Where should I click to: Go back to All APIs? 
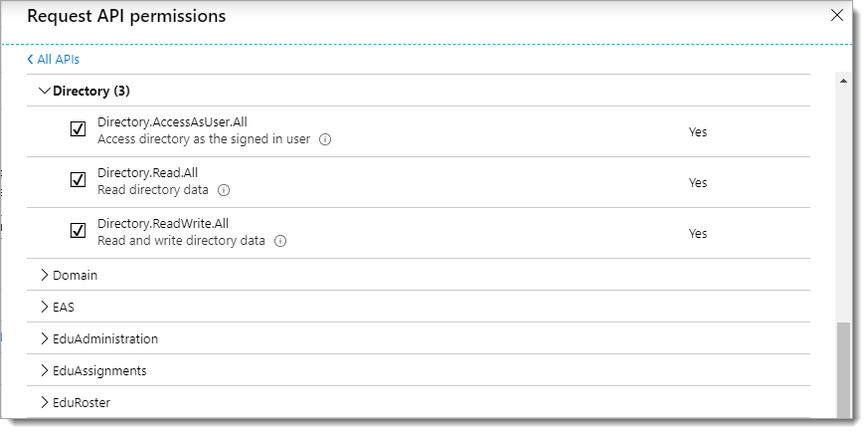coord(54,60)
